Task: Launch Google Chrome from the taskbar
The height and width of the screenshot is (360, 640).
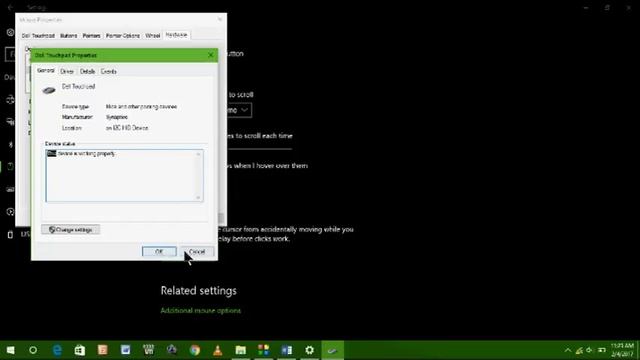Action: tap(195, 350)
